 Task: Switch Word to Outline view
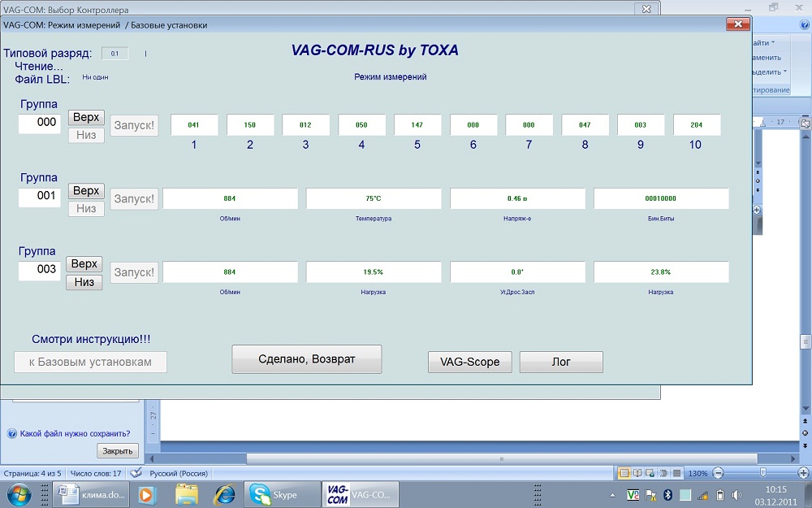[663, 473]
